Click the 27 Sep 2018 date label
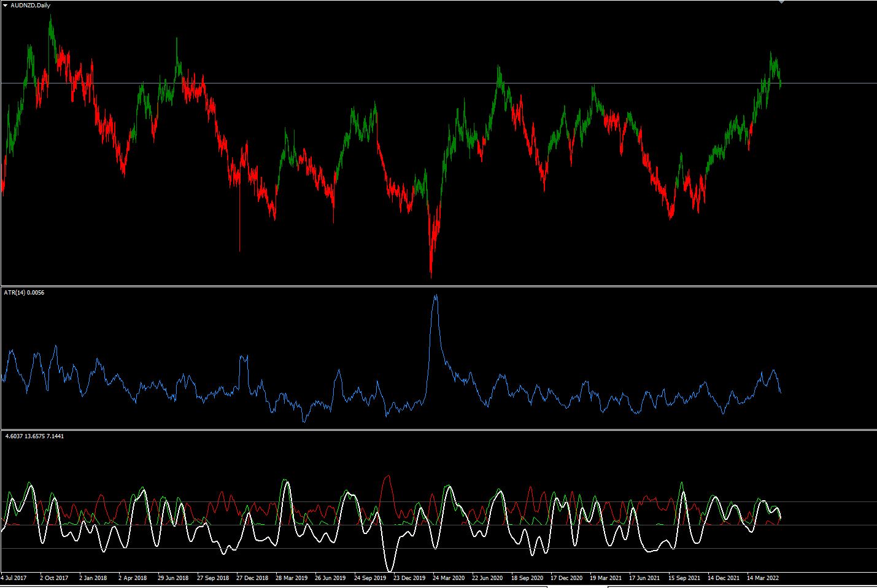 pos(212,578)
